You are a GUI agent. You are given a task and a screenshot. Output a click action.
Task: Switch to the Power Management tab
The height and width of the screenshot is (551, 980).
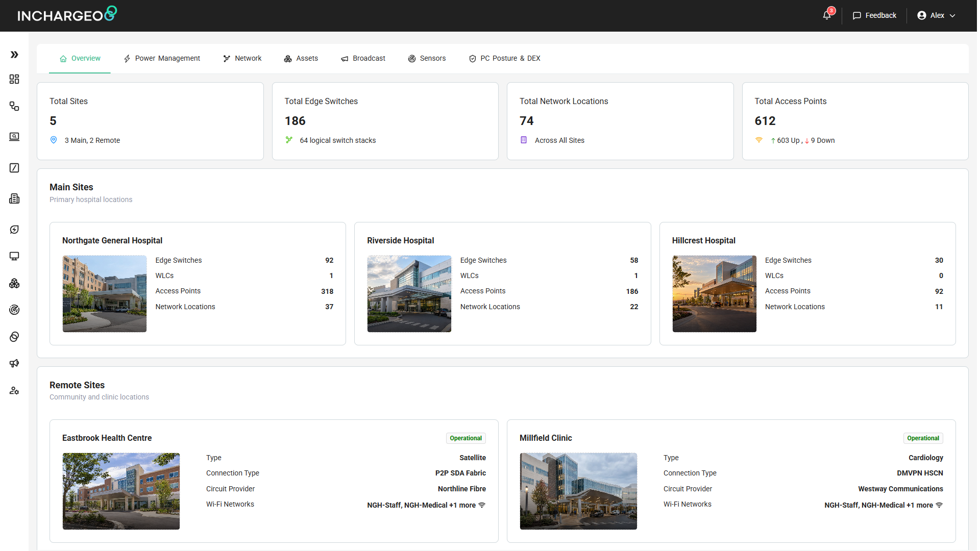coord(162,59)
